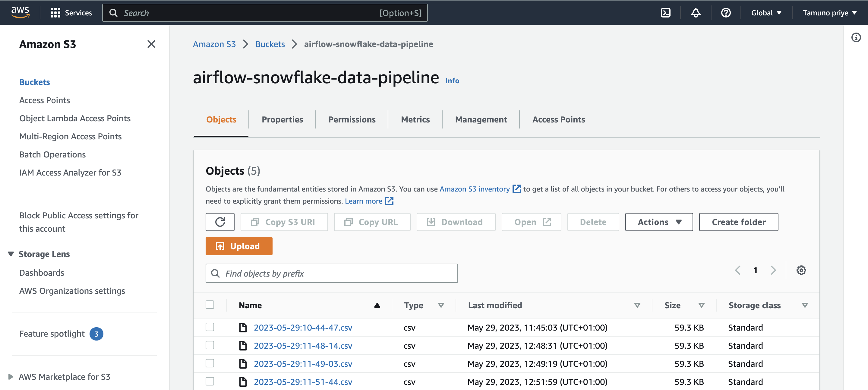
Task: Switch to the Management tab
Action: click(481, 119)
